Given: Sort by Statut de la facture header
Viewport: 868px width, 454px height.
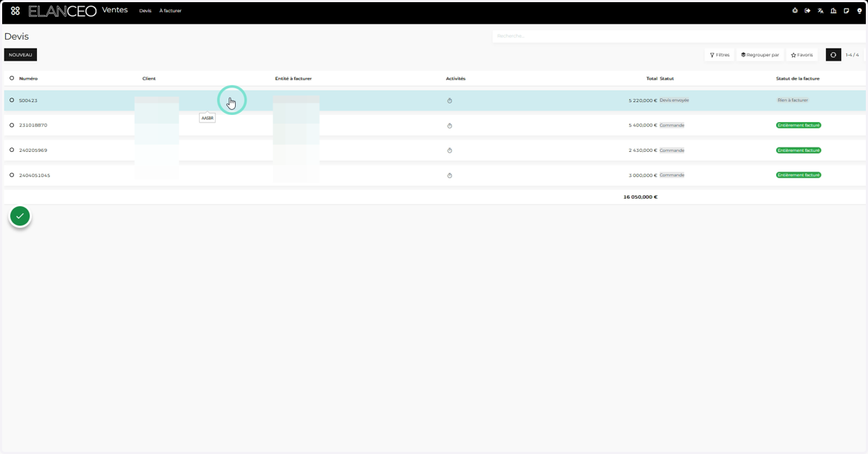Looking at the screenshot, I should coord(798,78).
